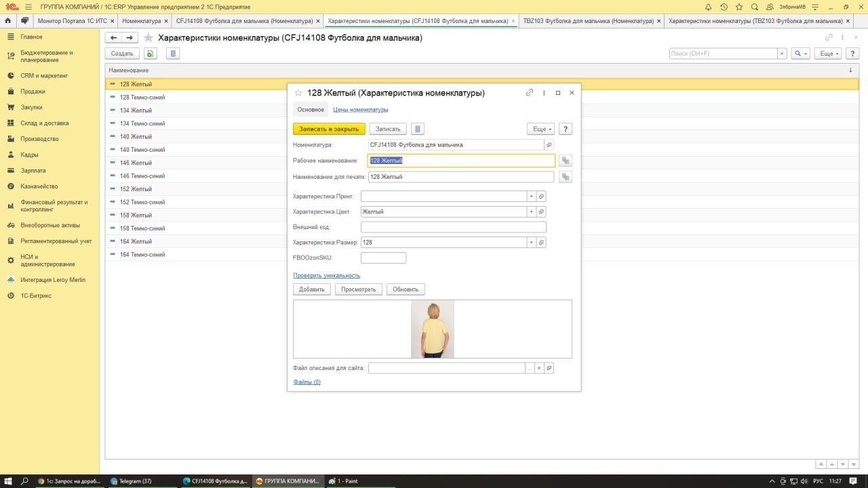Click the home page icon
This screenshot has width=868, height=488.
7,21
